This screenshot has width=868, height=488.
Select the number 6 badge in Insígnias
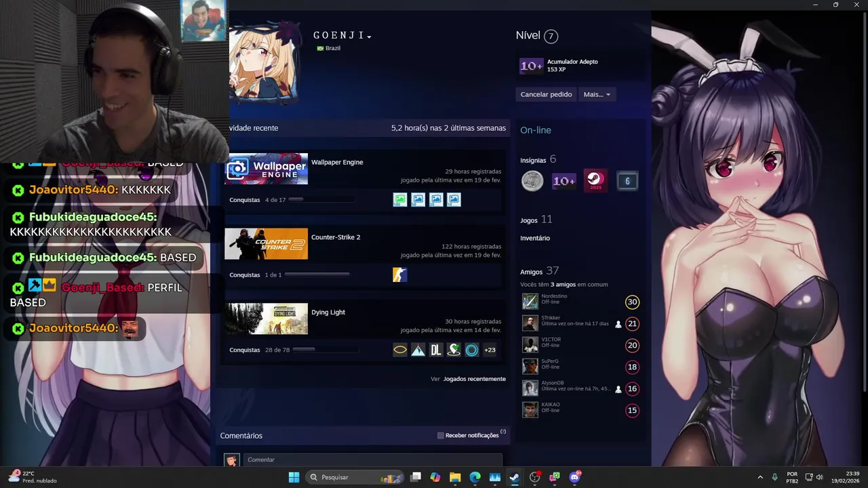627,181
